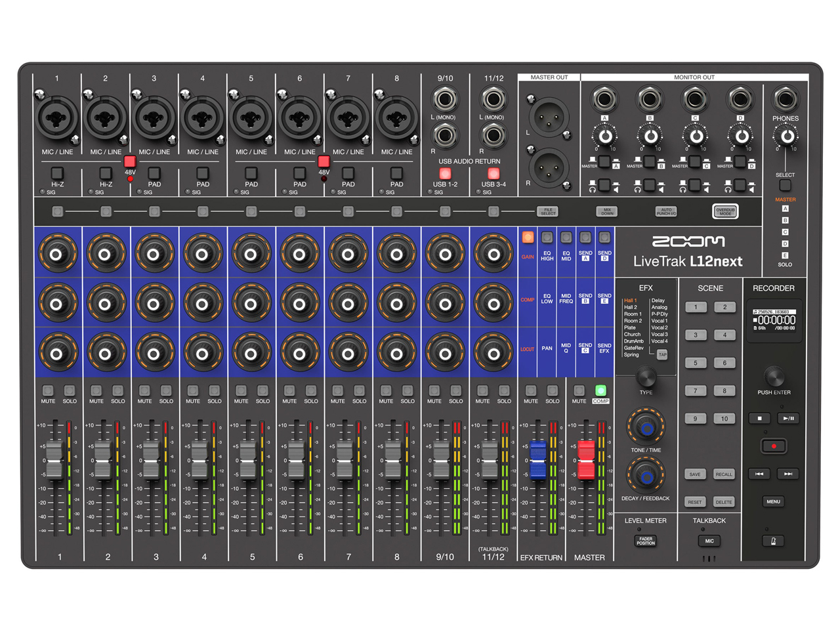
Task: Click the channel 2 fader cap
Action: click(103, 459)
